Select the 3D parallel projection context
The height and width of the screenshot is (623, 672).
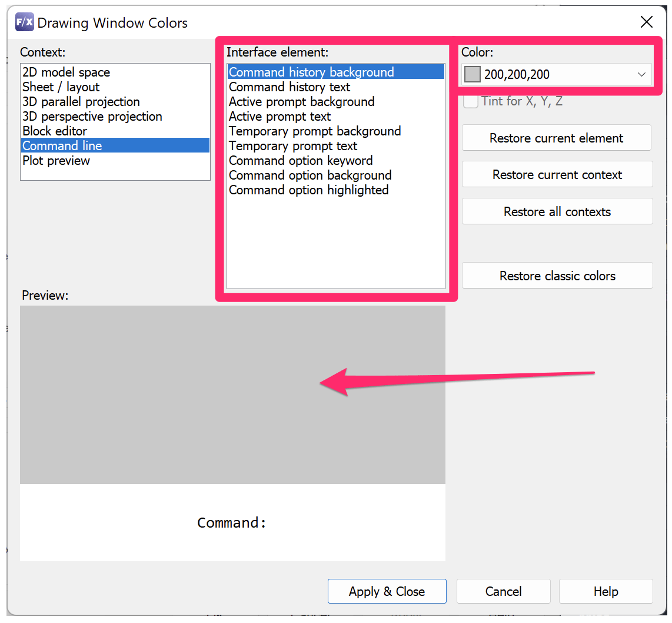click(x=81, y=101)
